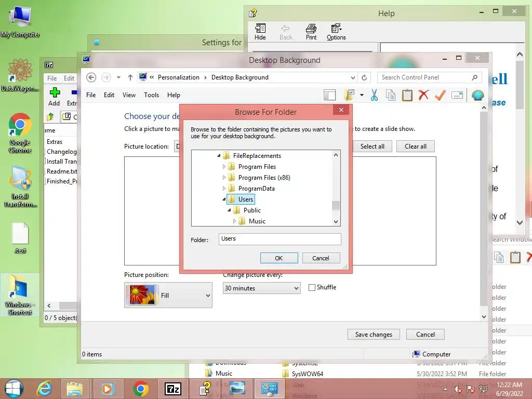Click the Select all button

pos(372,146)
